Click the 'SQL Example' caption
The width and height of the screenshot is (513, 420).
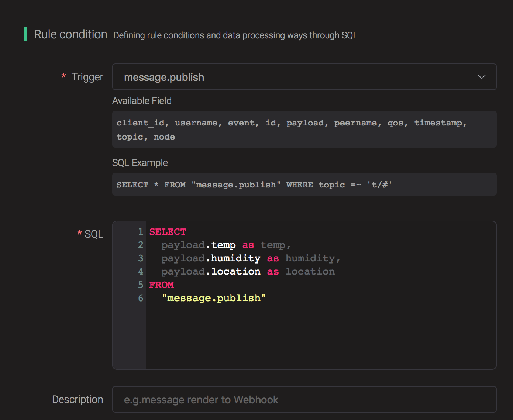coord(140,163)
